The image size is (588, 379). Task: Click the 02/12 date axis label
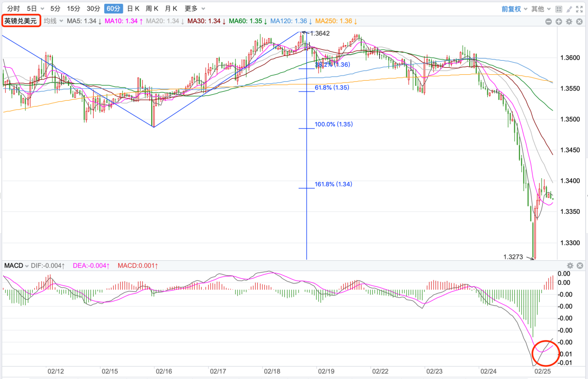[56, 372]
